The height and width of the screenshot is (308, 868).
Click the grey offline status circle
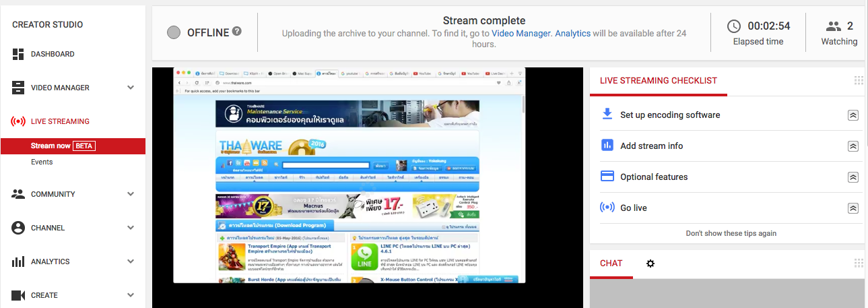point(173,32)
